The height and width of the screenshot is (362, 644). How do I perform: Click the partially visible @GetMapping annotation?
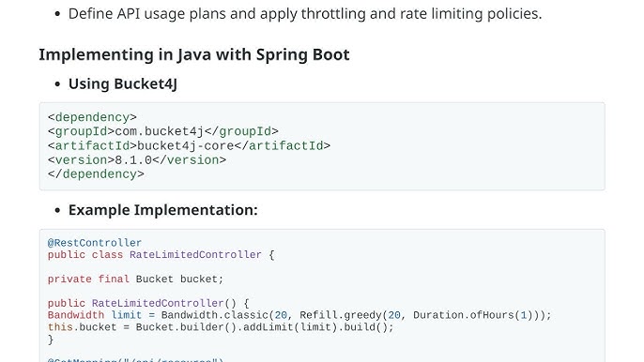(x=135, y=360)
